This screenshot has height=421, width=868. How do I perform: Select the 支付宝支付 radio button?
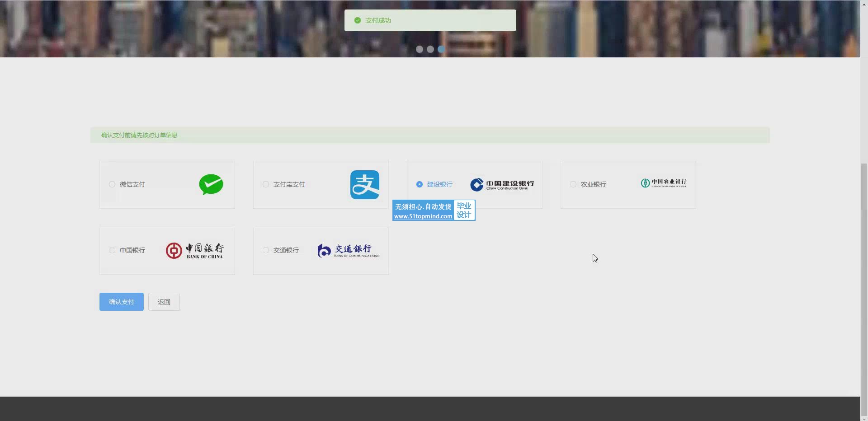(x=266, y=184)
